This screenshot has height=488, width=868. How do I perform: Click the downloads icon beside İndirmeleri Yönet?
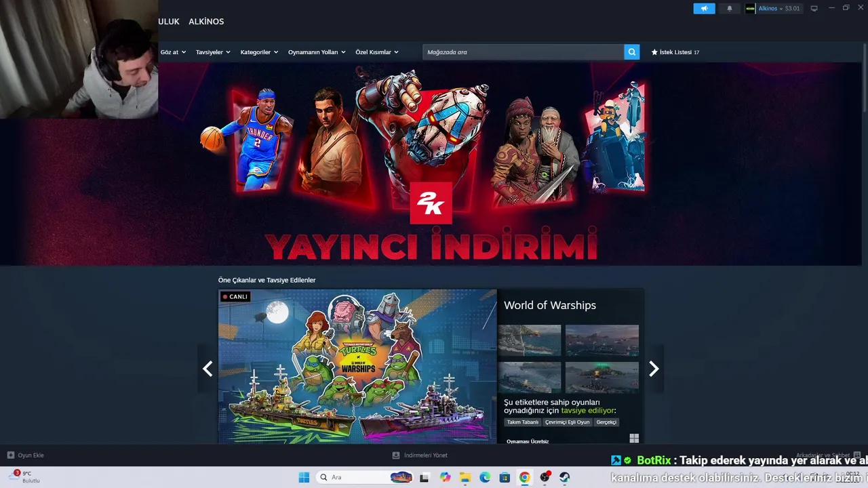tap(396, 455)
